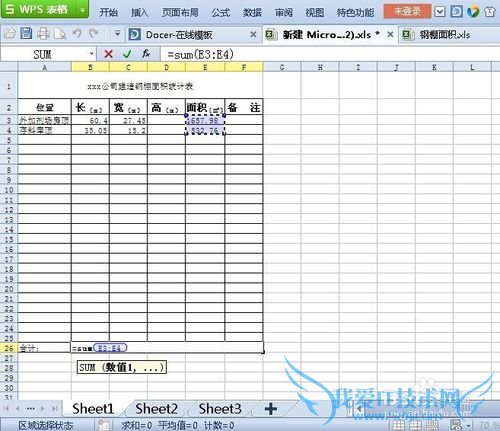Save the workbook with the floppy icon
This screenshot has width=500, height=431.
(x=26, y=34)
